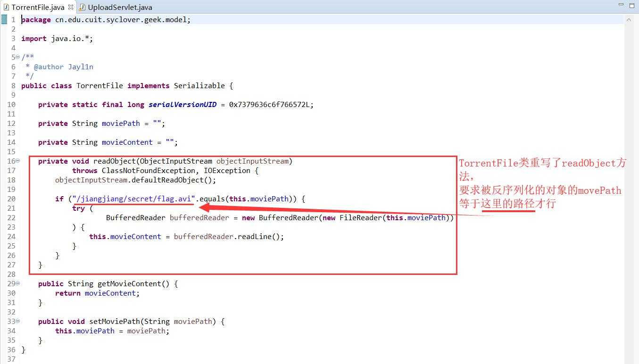Click the 'import java.io.*;' statement
Image resolution: width=639 pixels, height=364 pixels.
point(57,38)
